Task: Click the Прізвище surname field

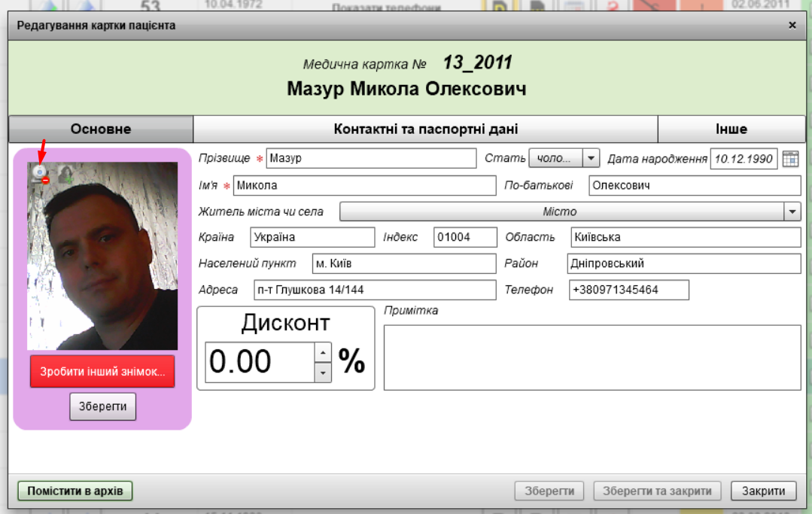Action: tap(371, 158)
